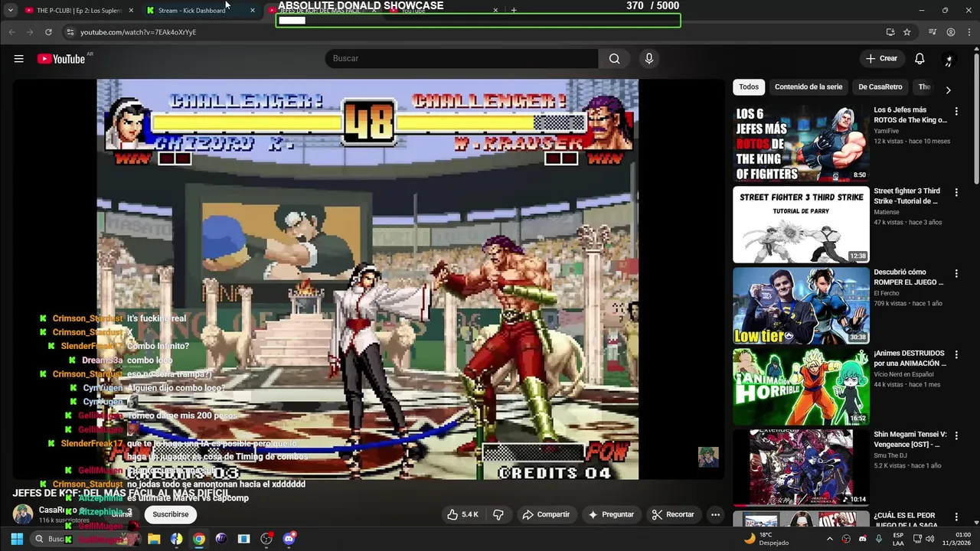The height and width of the screenshot is (551, 980).
Task: Switch to Stream - Kick Dashboard tab
Action: tap(199, 11)
